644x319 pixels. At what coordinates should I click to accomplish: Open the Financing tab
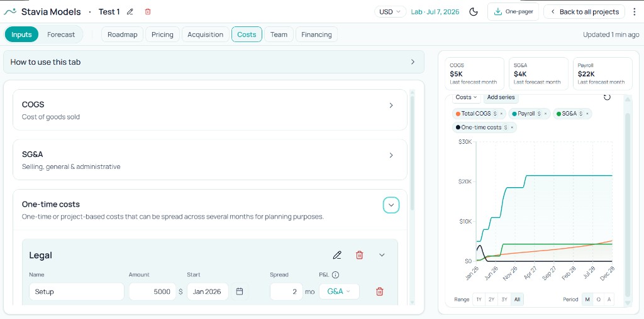[317, 35]
